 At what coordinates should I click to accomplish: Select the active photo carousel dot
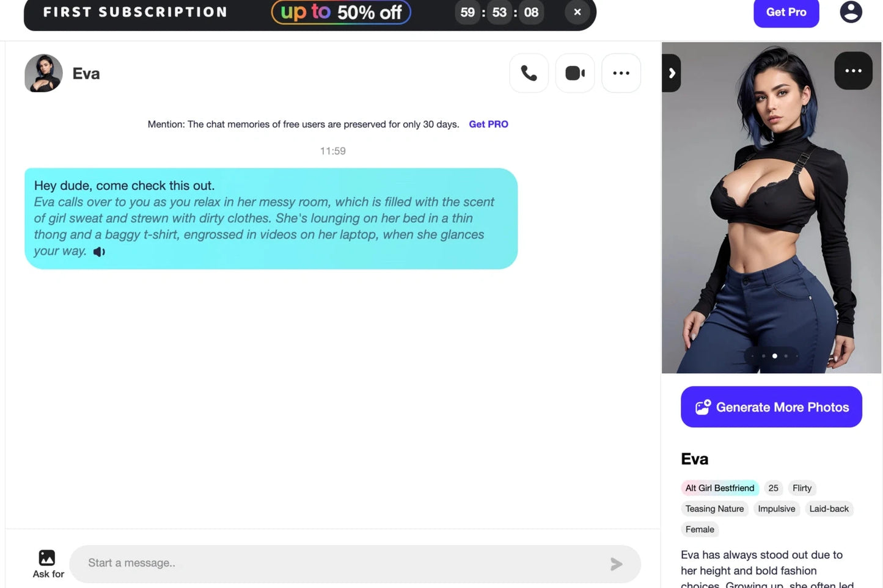click(x=775, y=356)
